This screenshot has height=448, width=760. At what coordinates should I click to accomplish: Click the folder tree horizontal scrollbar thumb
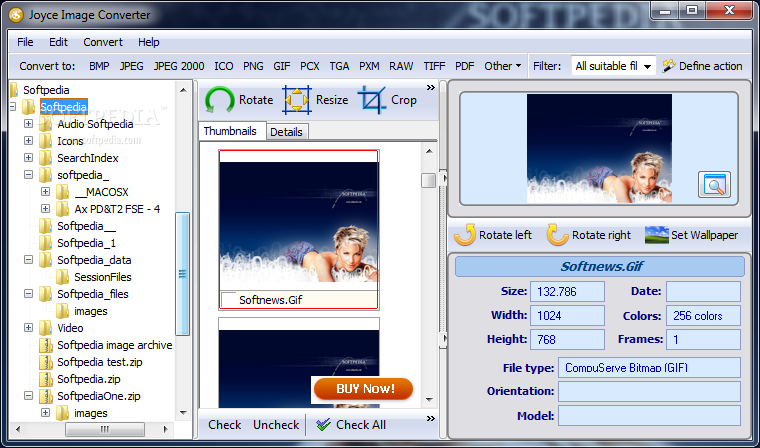tap(105, 429)
